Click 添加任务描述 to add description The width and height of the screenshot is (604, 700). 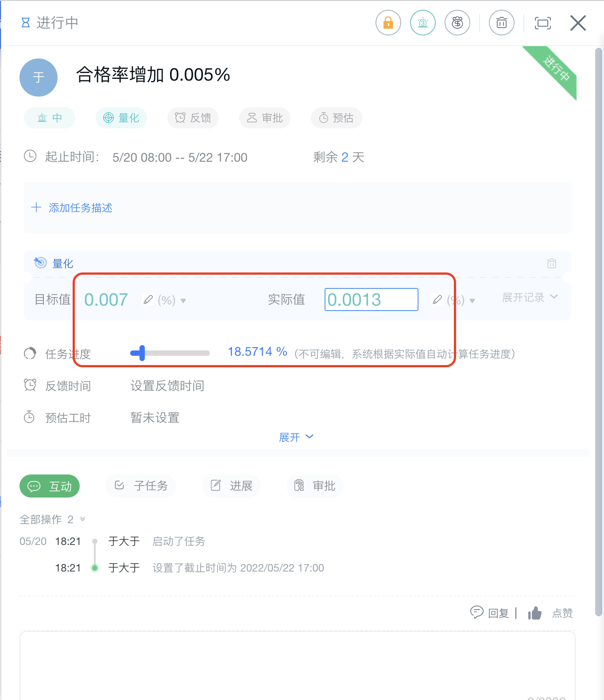tap(72, 208)
